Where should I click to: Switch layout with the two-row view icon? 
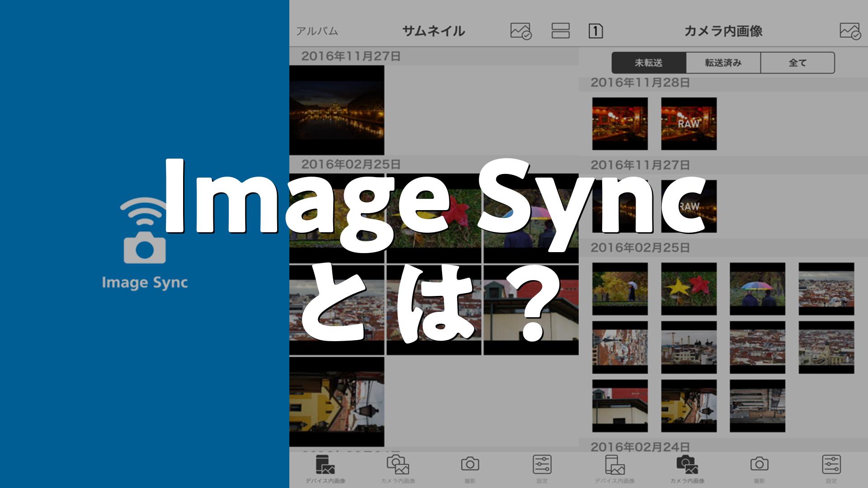pos(561,31)
